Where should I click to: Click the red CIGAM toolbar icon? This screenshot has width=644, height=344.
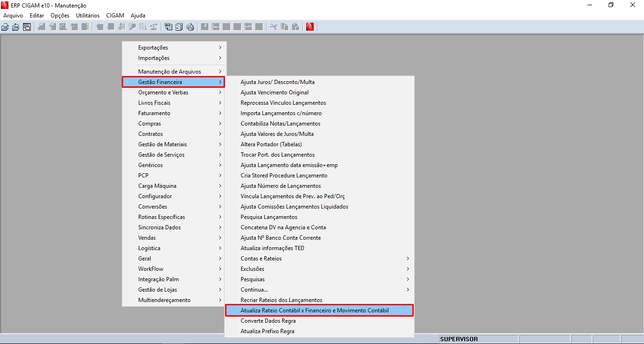[x=310, y=27]
